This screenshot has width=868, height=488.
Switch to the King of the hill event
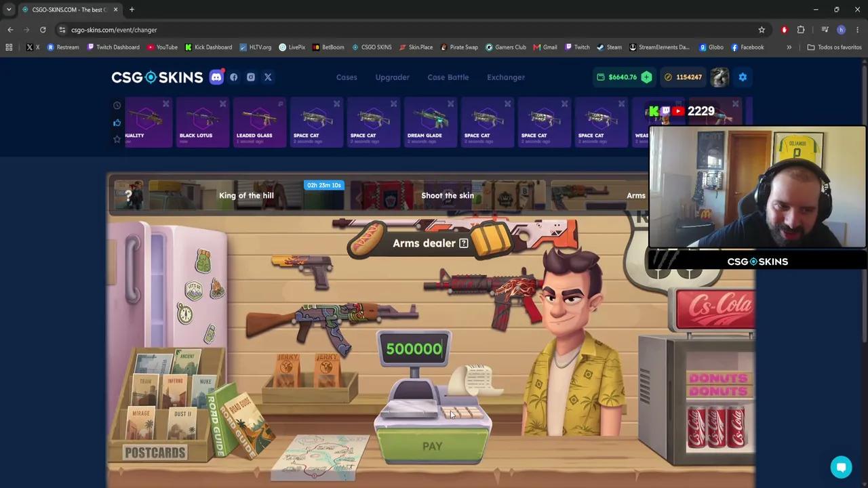(246, 196)
